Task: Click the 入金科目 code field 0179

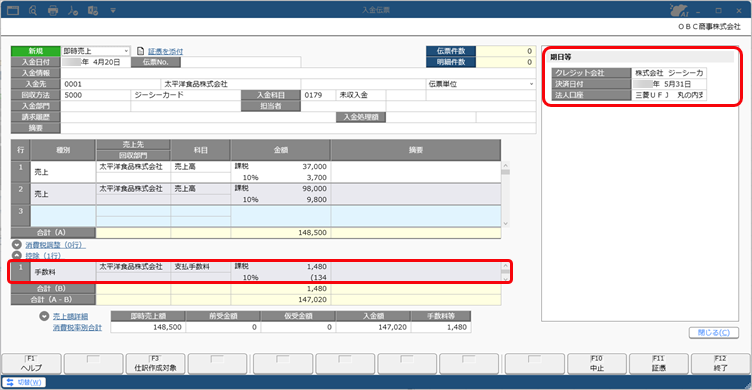Action: [318, 95]
